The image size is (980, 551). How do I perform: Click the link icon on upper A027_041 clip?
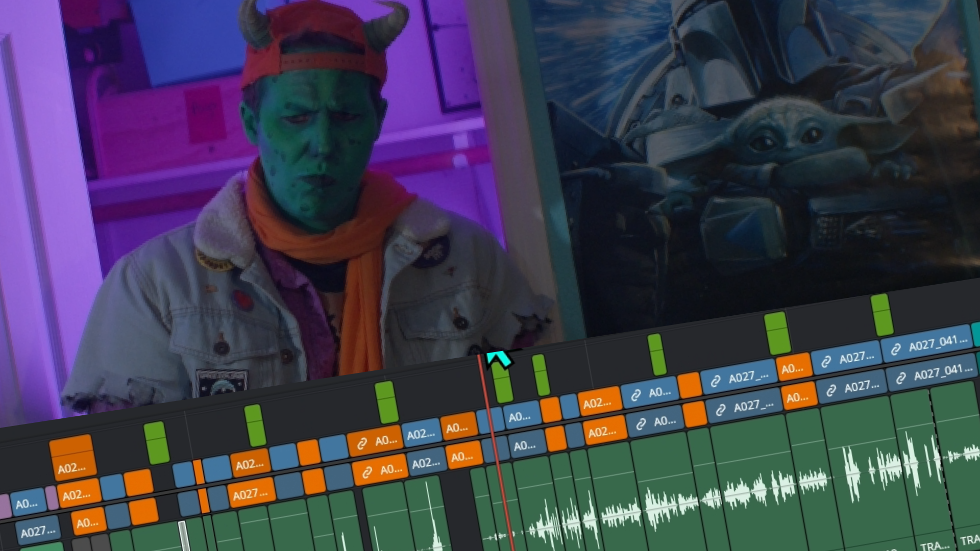[896, 350]
